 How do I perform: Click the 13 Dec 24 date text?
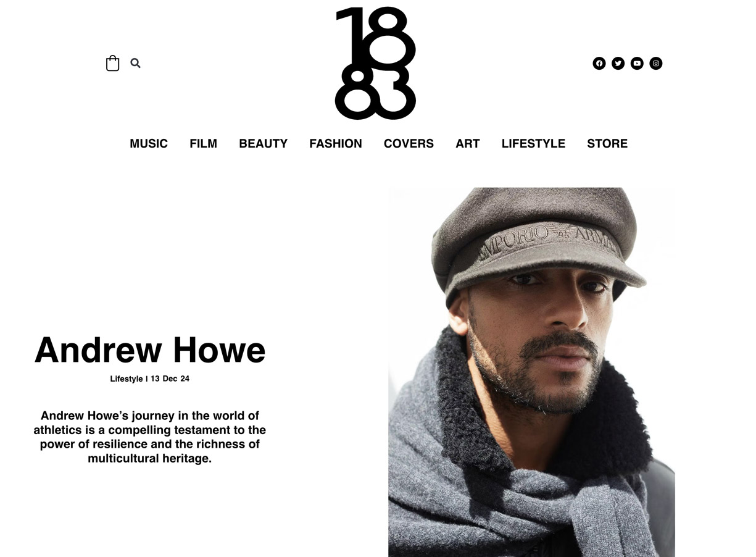click(x=170, y=379)
